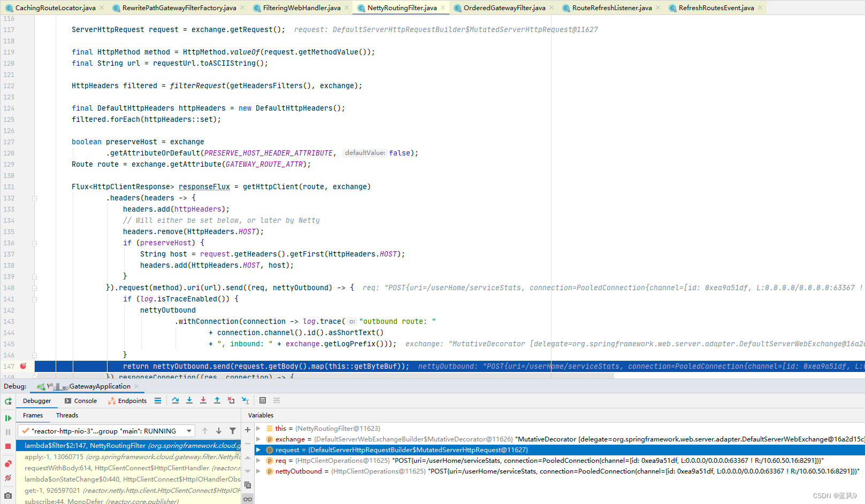Expand the 'this' variable node
Image resolution: width=865 pixels, height=504 pixels.
point(258,429)
